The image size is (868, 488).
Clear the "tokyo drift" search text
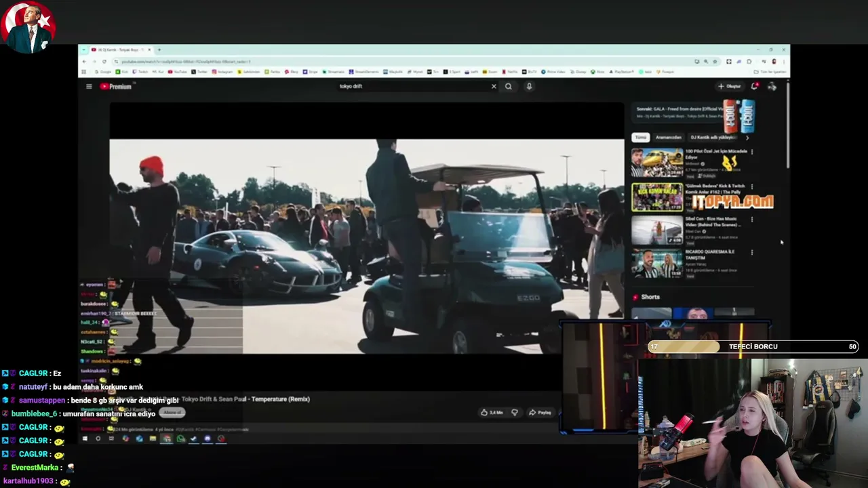coord(494,86)
